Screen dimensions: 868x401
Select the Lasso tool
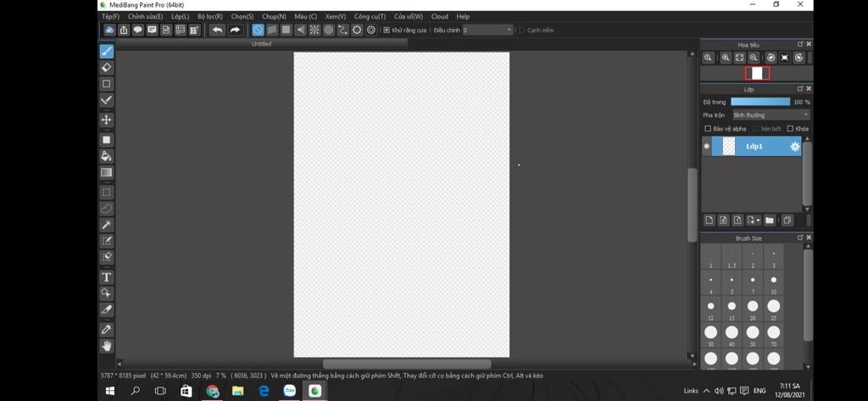(106, 209)
